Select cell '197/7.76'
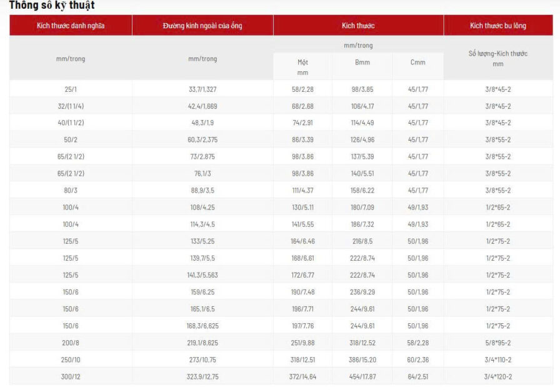 302,326
